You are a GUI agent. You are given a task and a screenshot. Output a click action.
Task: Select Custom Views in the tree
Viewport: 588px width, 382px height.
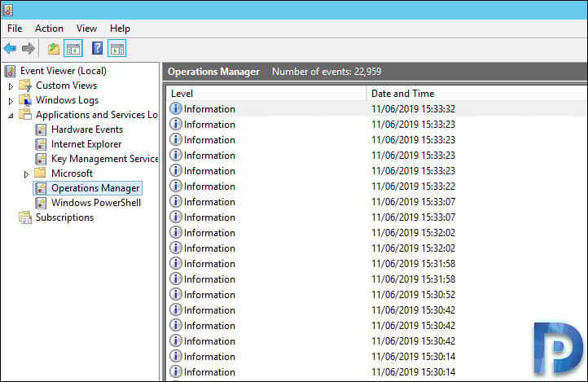coord(67,86)
